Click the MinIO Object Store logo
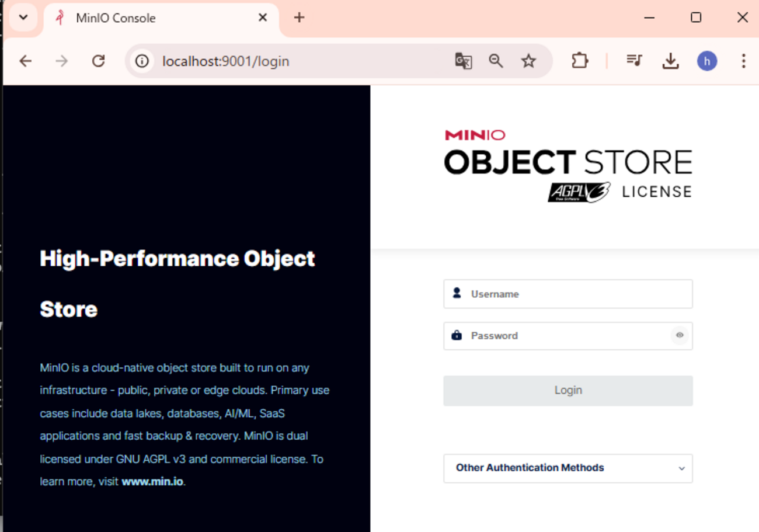The height and width of the screenshot is (532, 759). [x=568, y=166]
